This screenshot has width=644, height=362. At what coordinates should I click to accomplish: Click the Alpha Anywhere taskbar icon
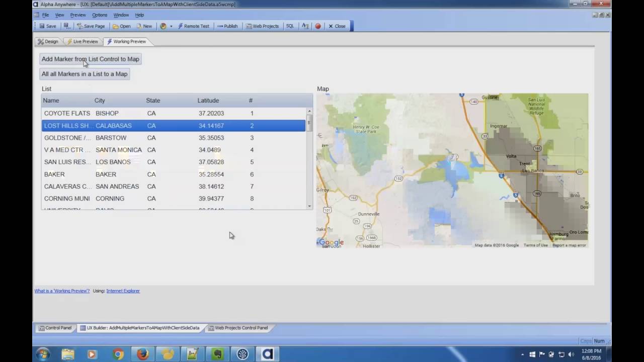pos(268,354)
